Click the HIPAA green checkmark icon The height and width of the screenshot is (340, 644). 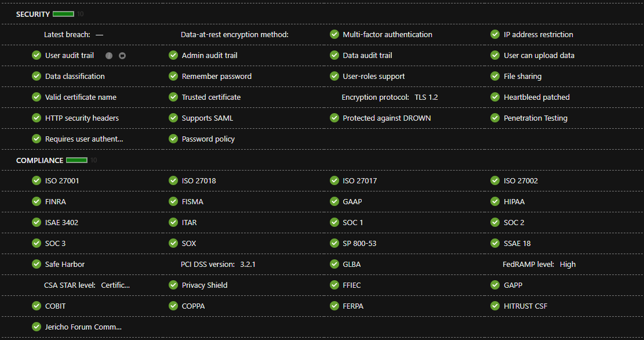click(494, 202)
